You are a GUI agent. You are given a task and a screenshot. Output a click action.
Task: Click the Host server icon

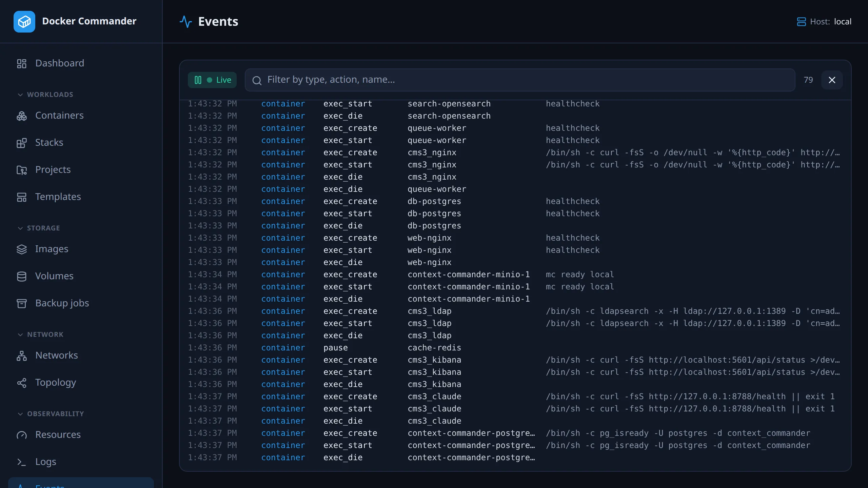(x=801, y=22)
